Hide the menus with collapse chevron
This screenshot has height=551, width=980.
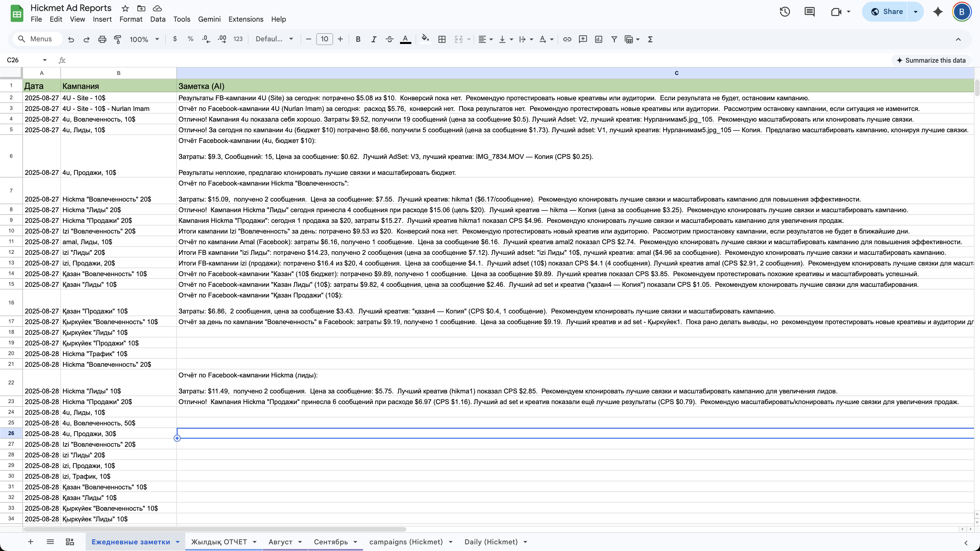(x=958, y=39)
